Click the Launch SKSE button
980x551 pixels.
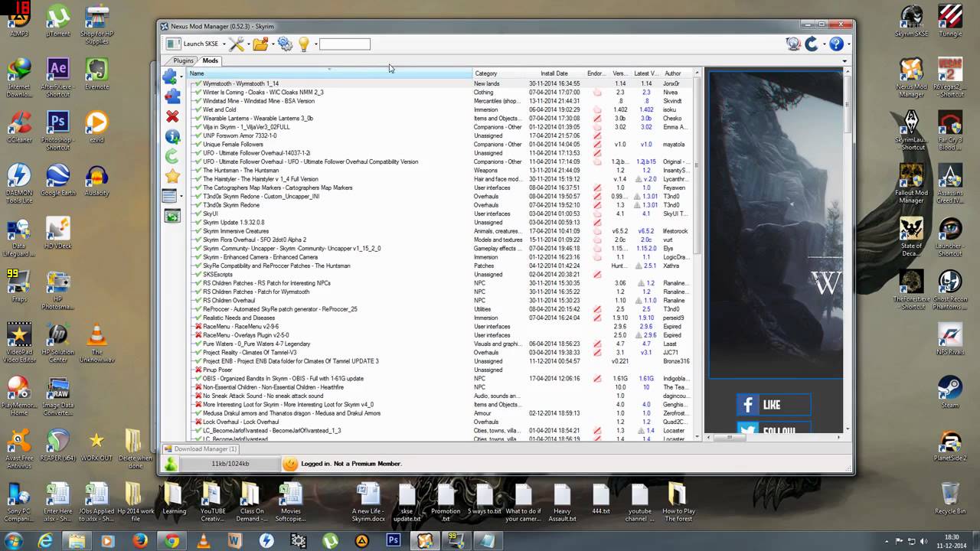tap(191, 44)
